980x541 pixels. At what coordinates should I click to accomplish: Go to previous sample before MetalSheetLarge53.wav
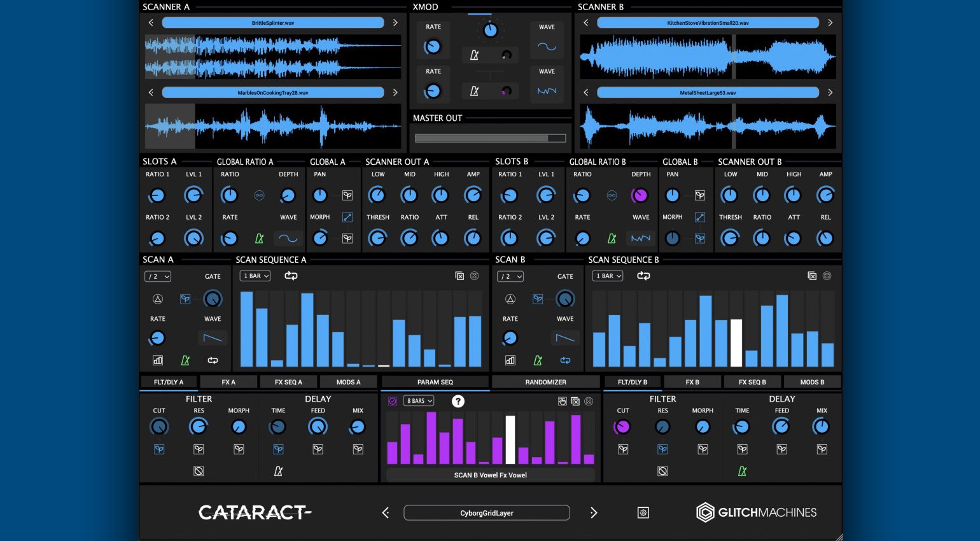pos(586,92)
